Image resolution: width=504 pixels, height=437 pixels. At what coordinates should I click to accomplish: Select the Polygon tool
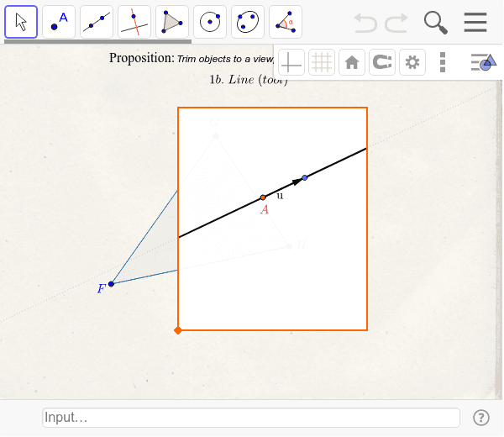click(x=172, y=22)
